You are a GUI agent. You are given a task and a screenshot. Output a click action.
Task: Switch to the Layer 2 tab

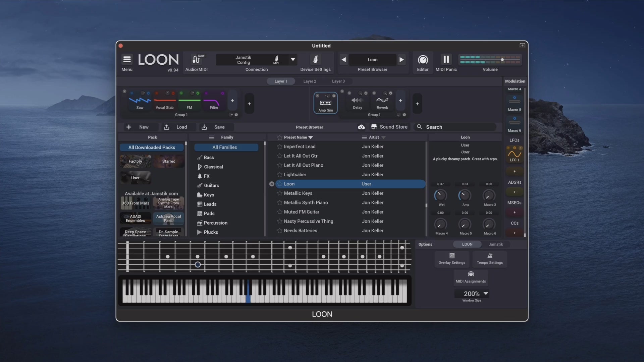(x=310, y=81)
